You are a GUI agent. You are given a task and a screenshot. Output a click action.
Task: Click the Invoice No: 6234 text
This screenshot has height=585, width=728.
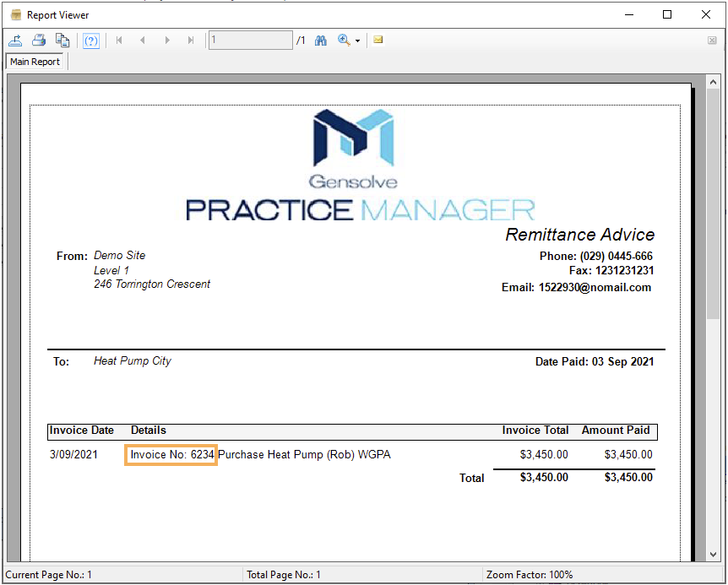coord(171,455)
